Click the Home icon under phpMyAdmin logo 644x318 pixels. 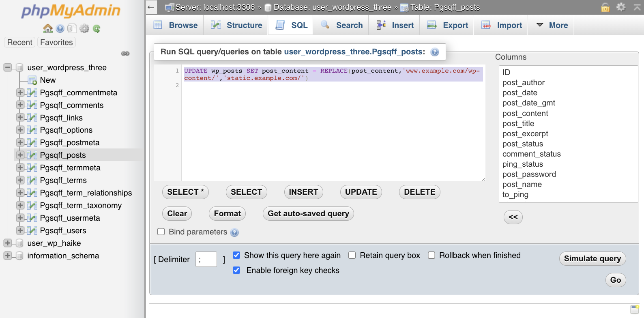[48, 28]
